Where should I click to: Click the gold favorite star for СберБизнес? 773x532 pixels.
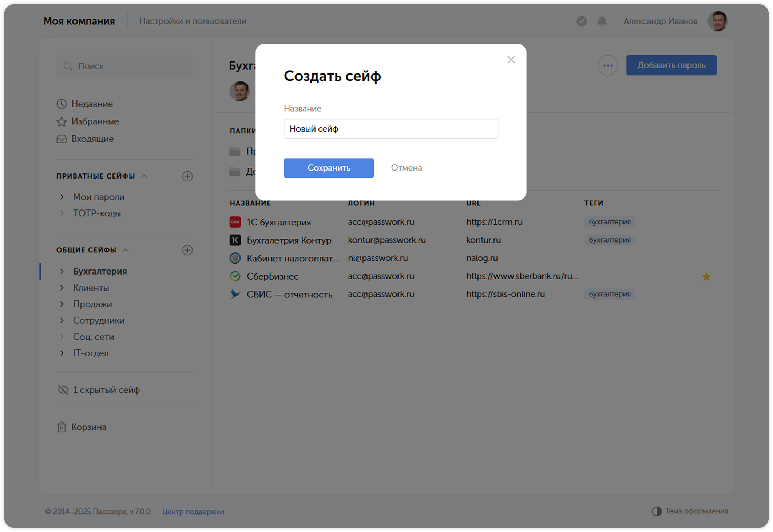tap(706, 277)
